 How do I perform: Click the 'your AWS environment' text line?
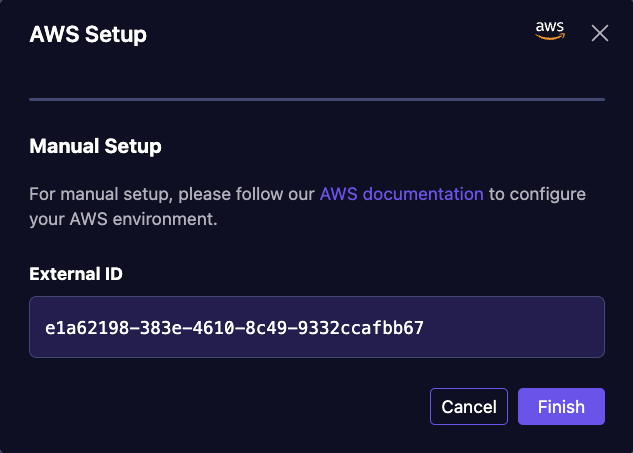(x=123, y=219)
